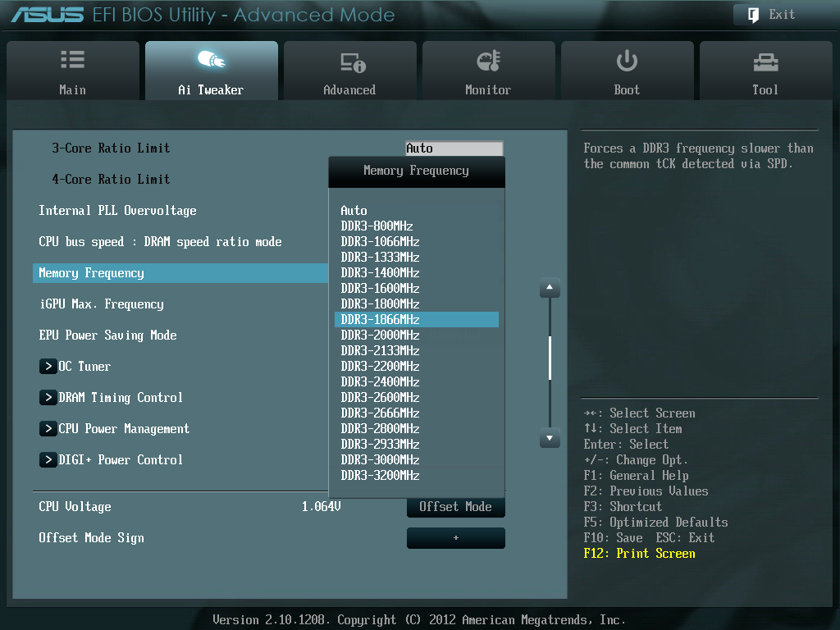Choose DDR3-800MHz memory frequency
This screenshot has width=840, height=630.
coord(417,226)
